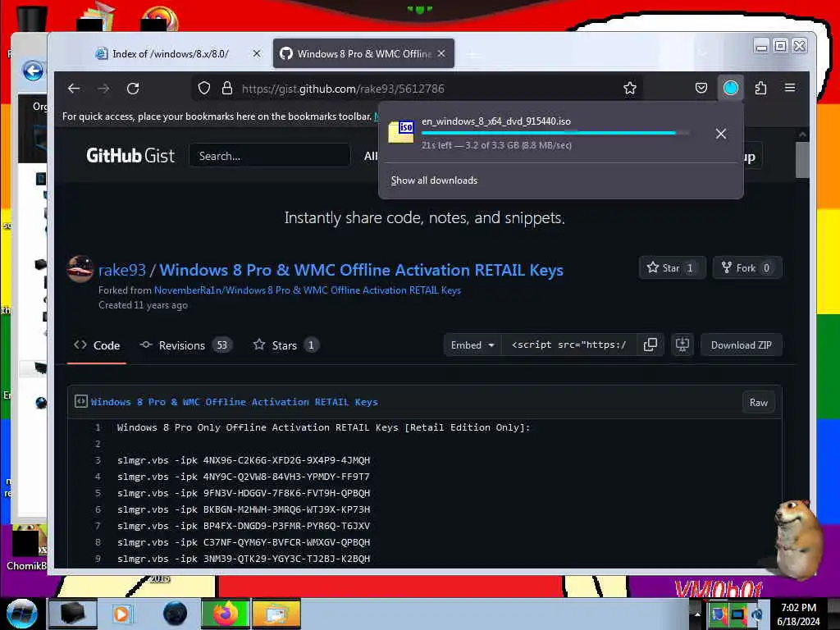840x630 pixels.
Task: Bookmark this page with the star icon
Action: [x=630, y=89]
